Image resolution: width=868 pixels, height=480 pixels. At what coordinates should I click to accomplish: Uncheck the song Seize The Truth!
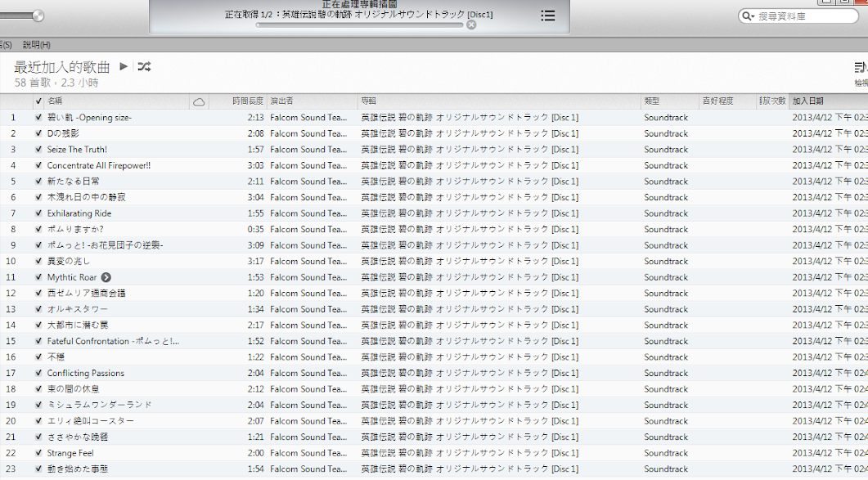38,150
